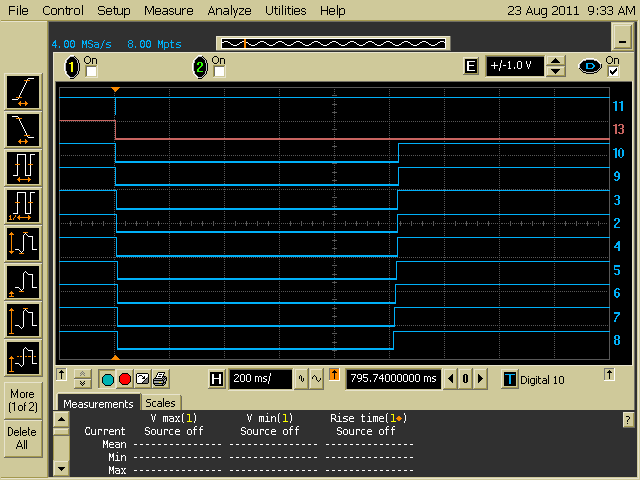Click the bottom orange trigger time marker
The image size is (640, 480).
tap(116, 357)
